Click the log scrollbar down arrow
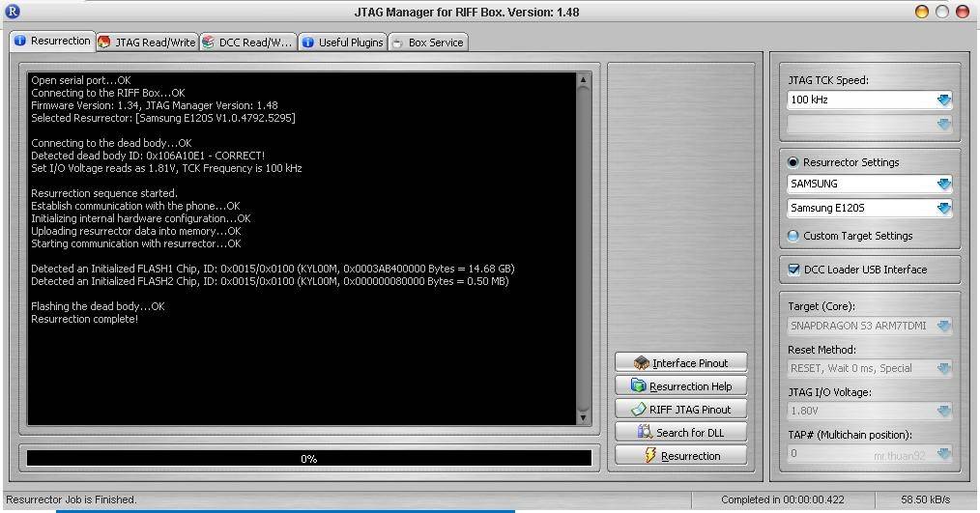980x513 pixels. [x=583, y=418]
